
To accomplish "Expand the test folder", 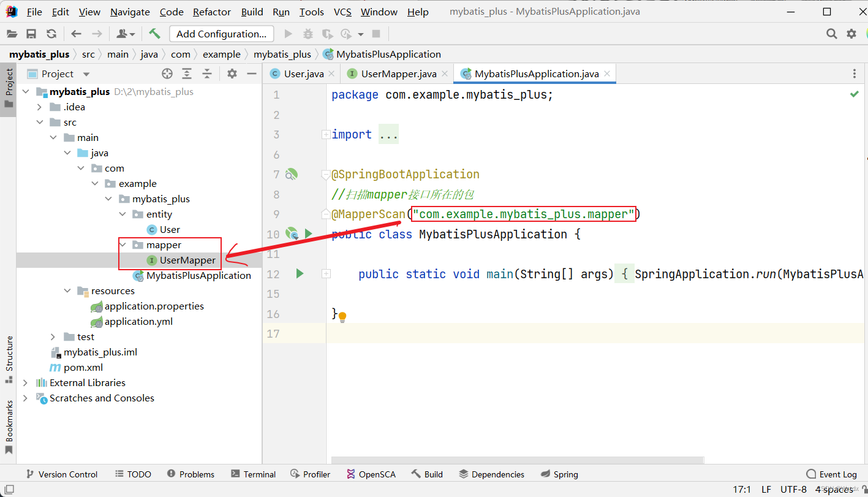I will pyautogui.click(x=53, y=336).
